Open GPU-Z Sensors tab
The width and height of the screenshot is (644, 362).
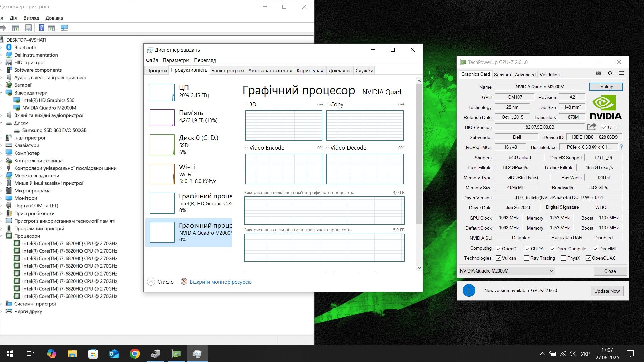point(502,75)
